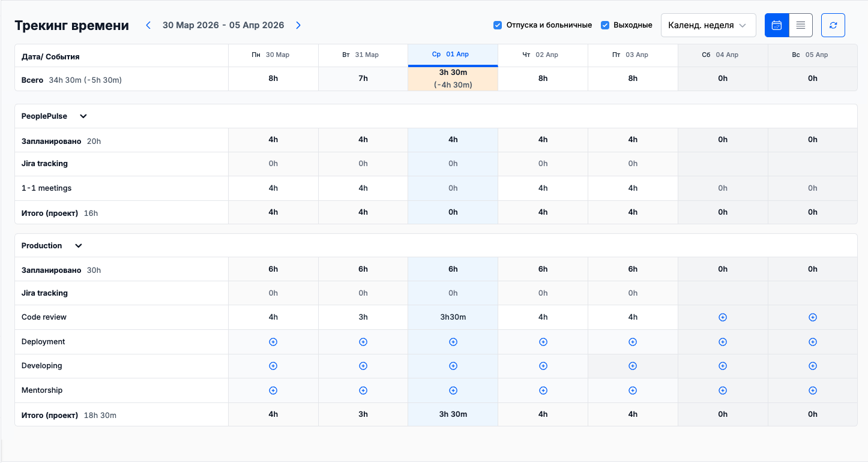
Task: Switch to calendar view icon
Action: click(776, 25)
